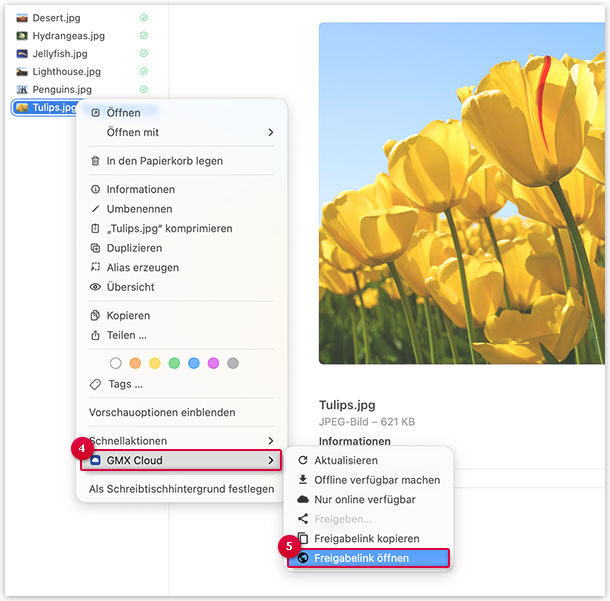Viewport: 610px width, 601px height.
Task: Select Lighthouse.jpg in the file list
Action: 66,72
